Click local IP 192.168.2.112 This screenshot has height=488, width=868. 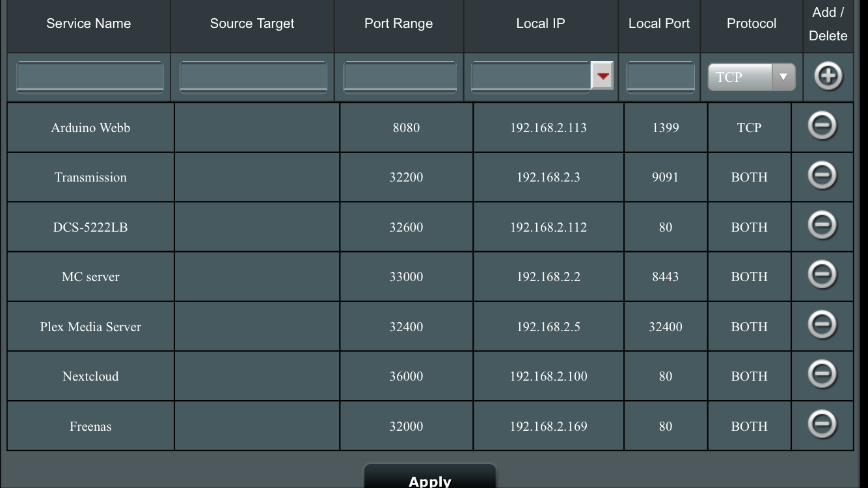[549, 227]
